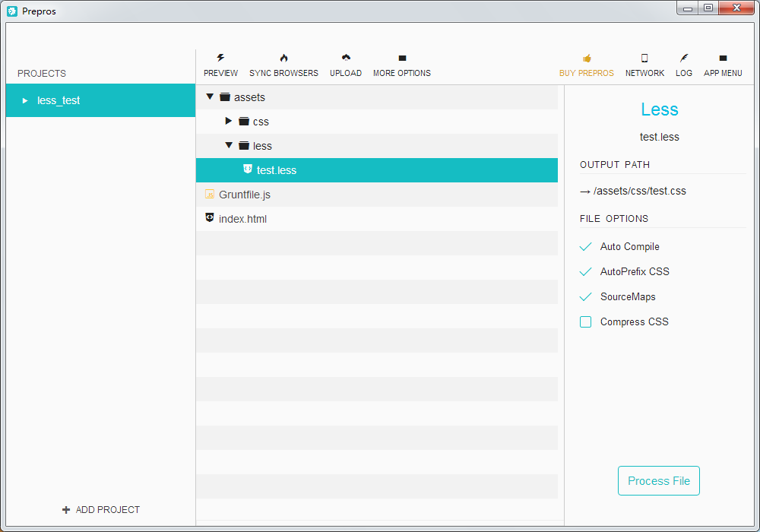Click the Upload cloud icon
760x532 pixels.
pyautogui.click(x=346, y=58)
